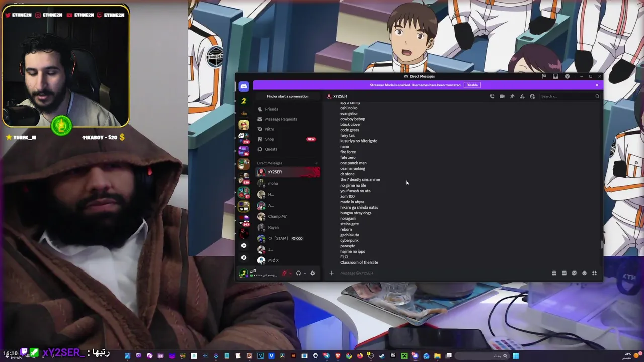The height and width of the screenshot is (362, 644).
Task: Add friends to the DM
Action: [522, 96]
